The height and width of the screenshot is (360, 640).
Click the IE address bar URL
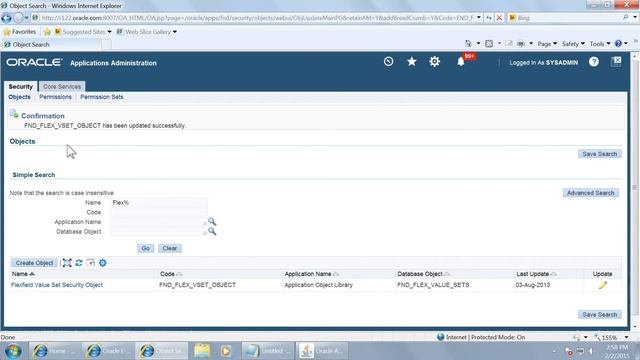click(x=257, y=18)
